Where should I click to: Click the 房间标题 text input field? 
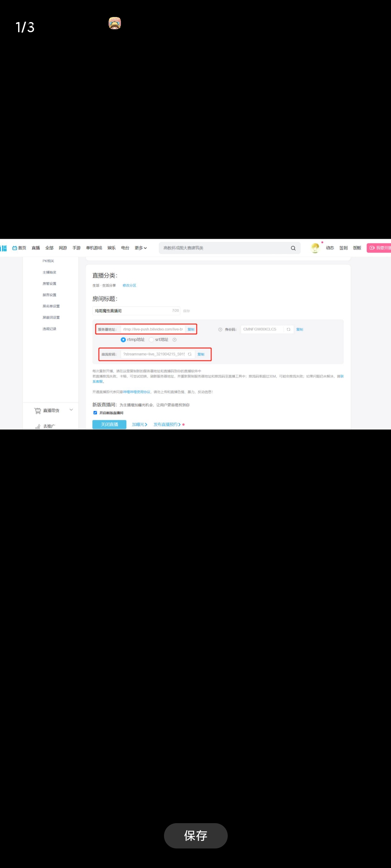point(132,311)
